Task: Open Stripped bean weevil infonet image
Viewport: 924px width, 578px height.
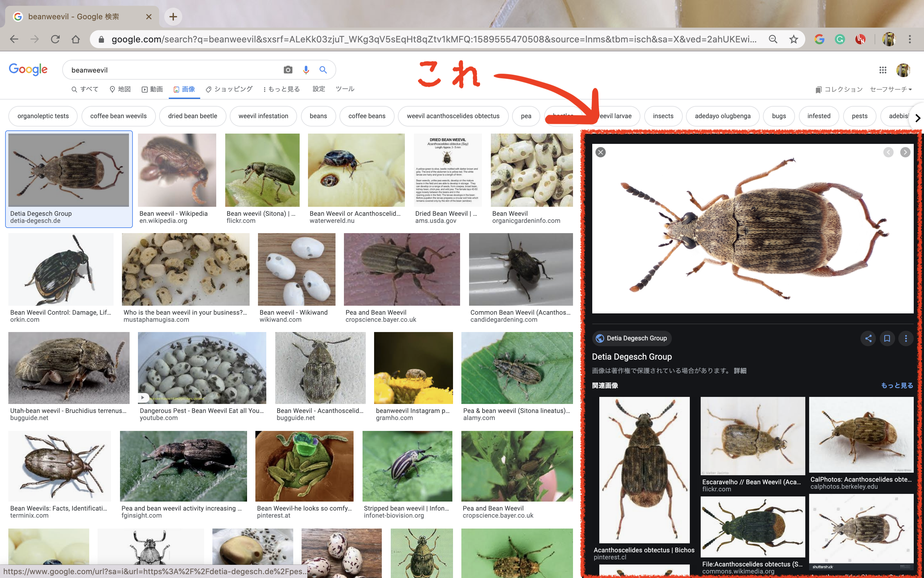Action: [x=407, y=466]
